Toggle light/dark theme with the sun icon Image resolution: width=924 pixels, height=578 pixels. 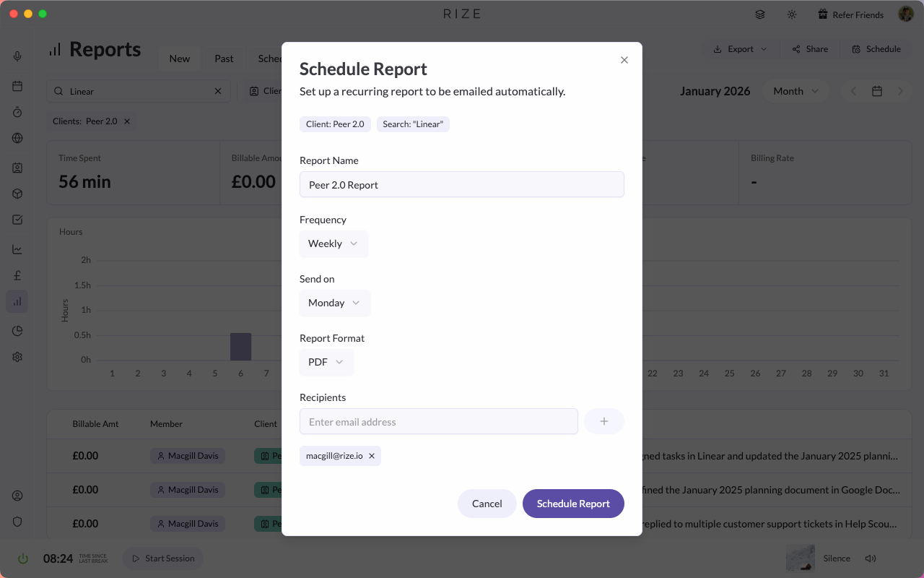point(791,13)
